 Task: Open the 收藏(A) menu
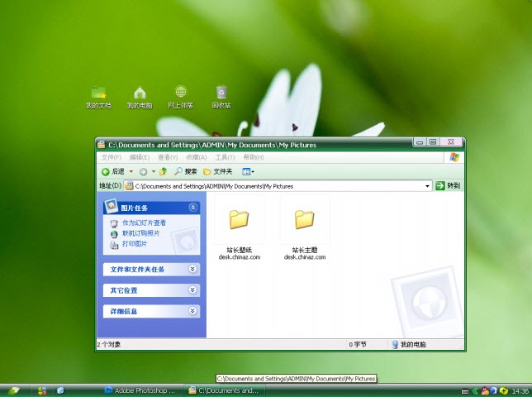(197, 157)
